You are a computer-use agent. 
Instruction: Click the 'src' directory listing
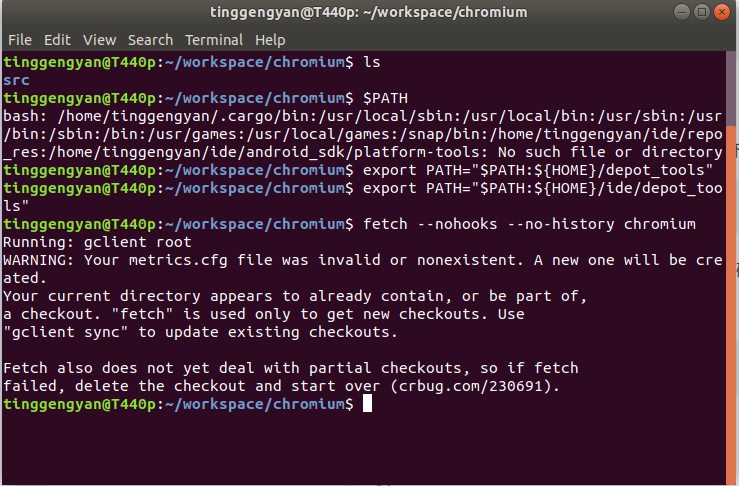click(16, 80)
